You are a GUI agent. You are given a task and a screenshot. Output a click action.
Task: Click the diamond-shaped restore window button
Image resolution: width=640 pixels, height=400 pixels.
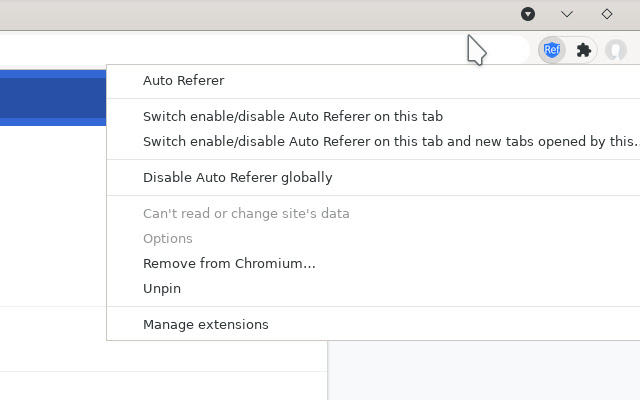click(x=606, y=14)
